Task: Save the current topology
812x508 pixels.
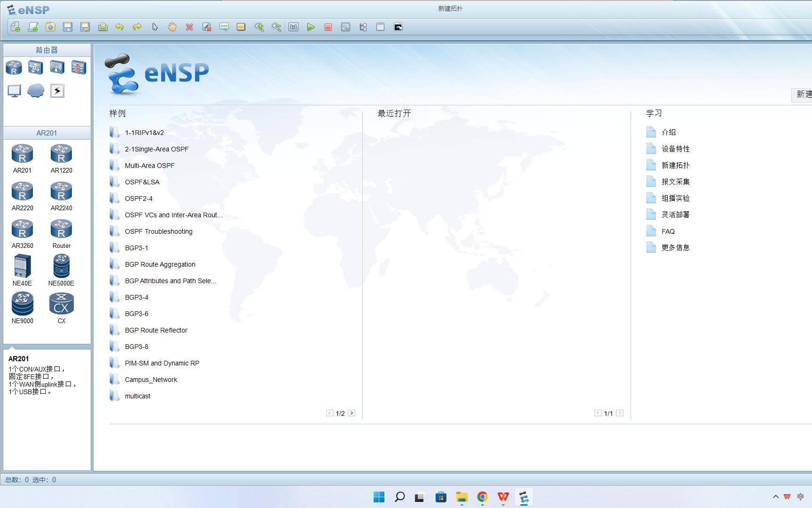Action: [68, 27]
